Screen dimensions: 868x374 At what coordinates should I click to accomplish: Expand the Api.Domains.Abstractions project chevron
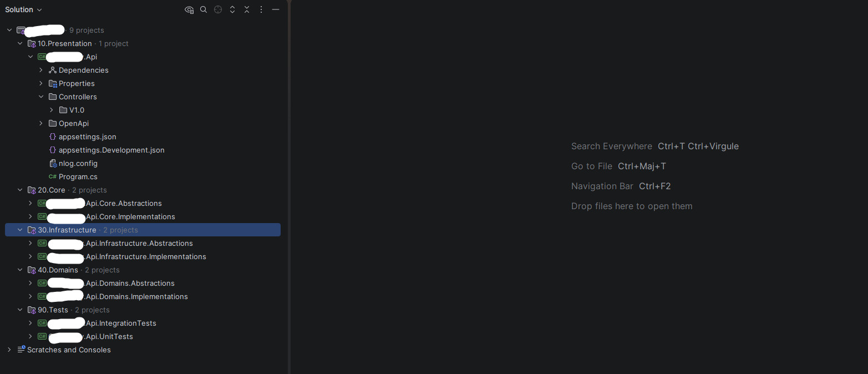31,283
